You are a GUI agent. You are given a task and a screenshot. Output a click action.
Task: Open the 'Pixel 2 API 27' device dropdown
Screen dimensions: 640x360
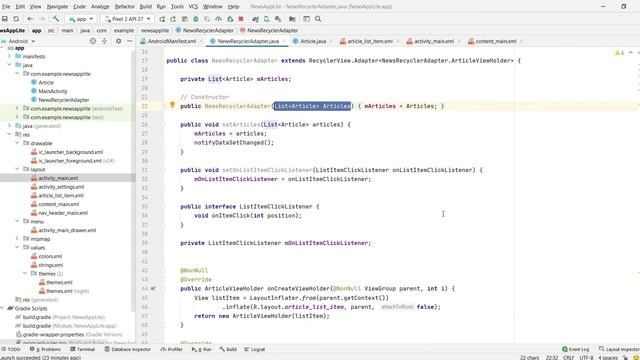tap(128, 19)
